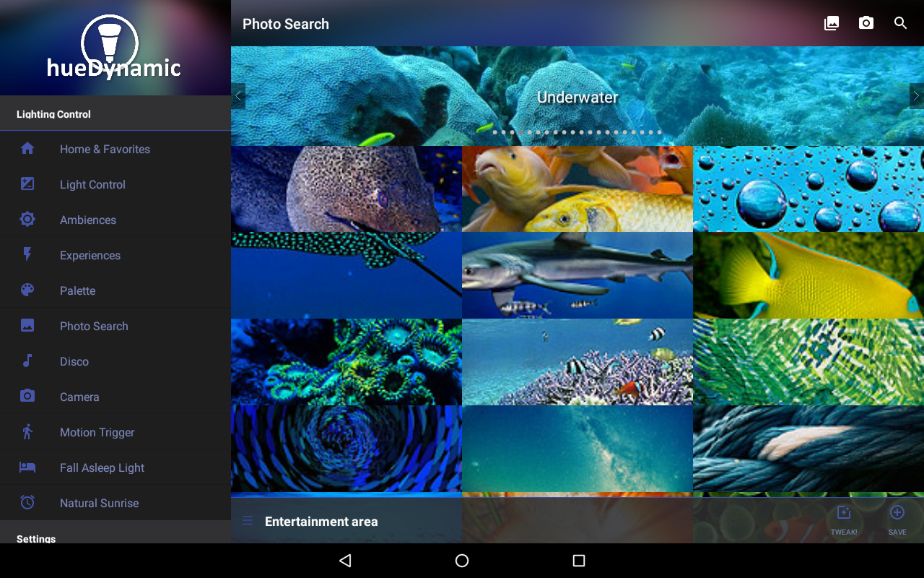The image size is (924, 578).
Task: Open search with the magnifier icon
Action: (901, 23)
